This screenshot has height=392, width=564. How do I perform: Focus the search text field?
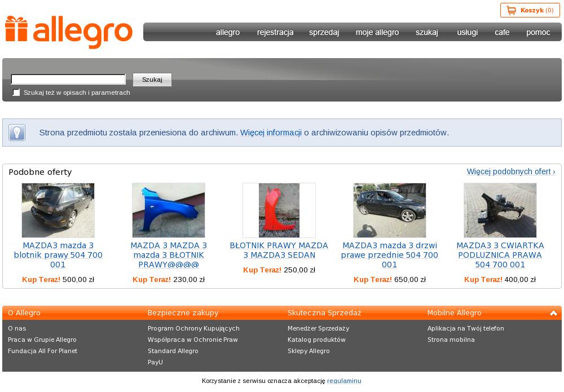click(x=68, y=79)
